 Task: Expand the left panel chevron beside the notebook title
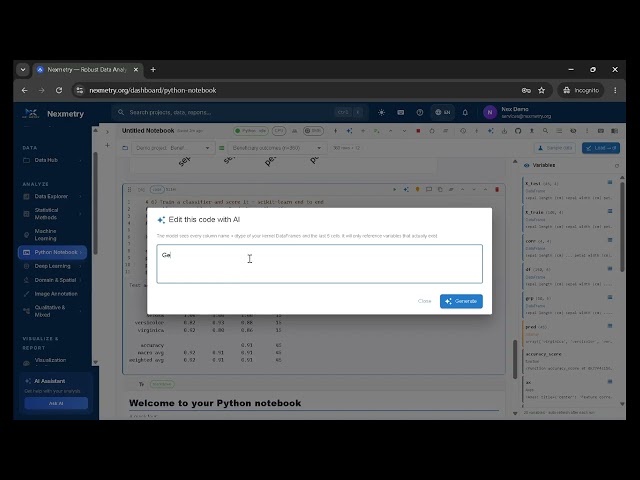click(107, 132)
